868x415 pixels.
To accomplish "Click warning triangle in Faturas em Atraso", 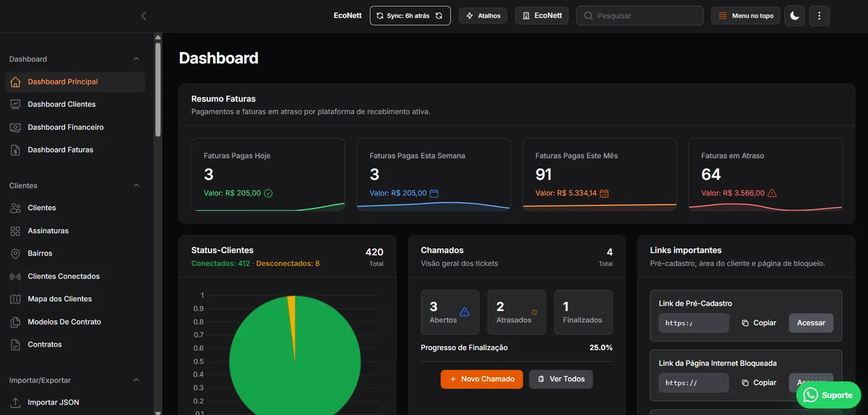I will tap(772, 193).
